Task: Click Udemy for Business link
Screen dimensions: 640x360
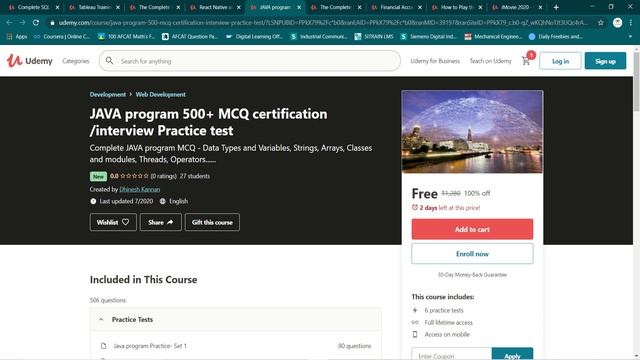Action: coord(435,61)
